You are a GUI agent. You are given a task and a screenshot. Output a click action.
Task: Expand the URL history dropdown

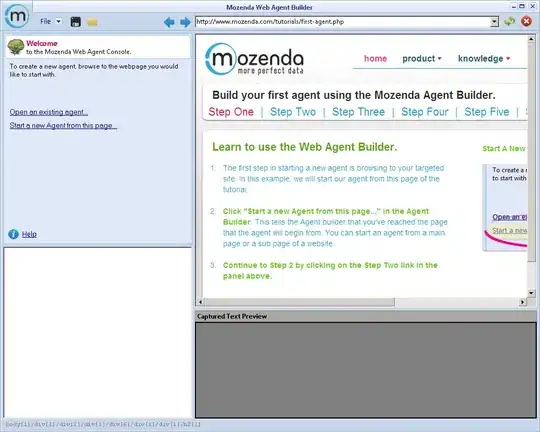pyautogui.click(x=494, y=22)
